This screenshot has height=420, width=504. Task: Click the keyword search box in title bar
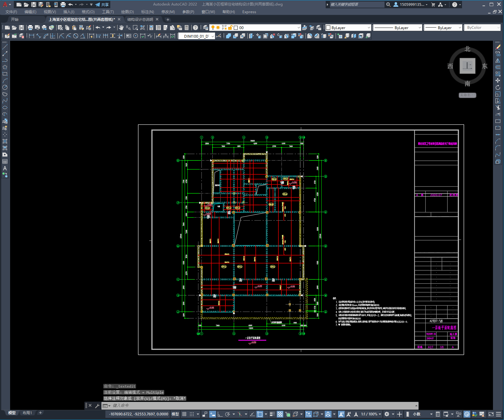coord(357,5)
